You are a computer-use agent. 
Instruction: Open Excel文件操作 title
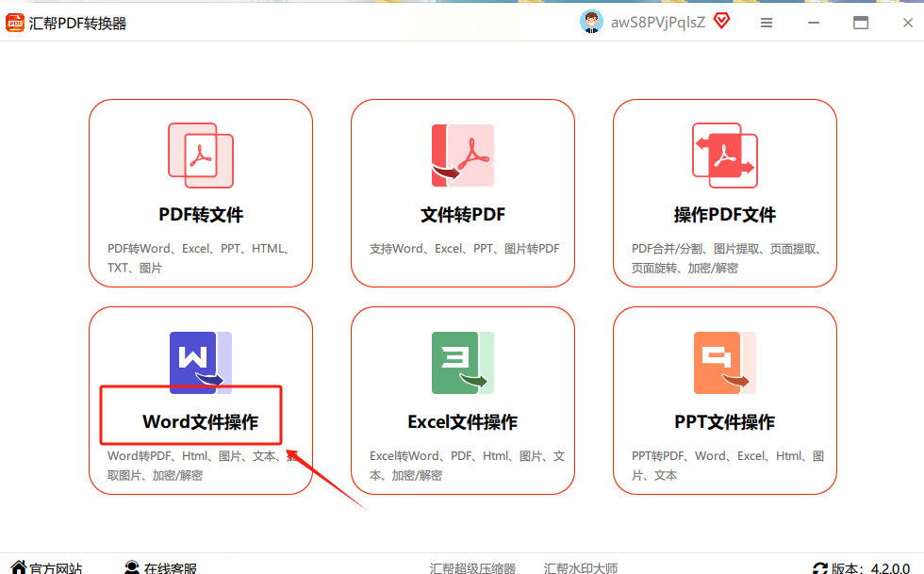463,422
